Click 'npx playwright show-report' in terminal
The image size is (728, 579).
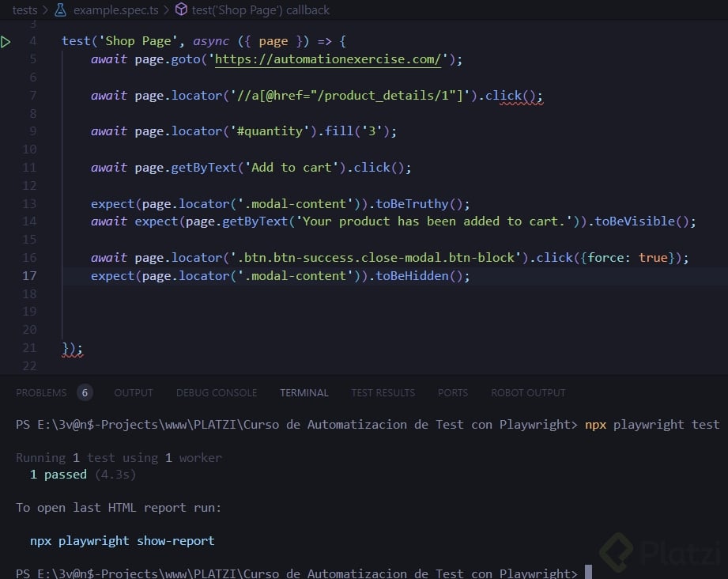click(122, 541)
